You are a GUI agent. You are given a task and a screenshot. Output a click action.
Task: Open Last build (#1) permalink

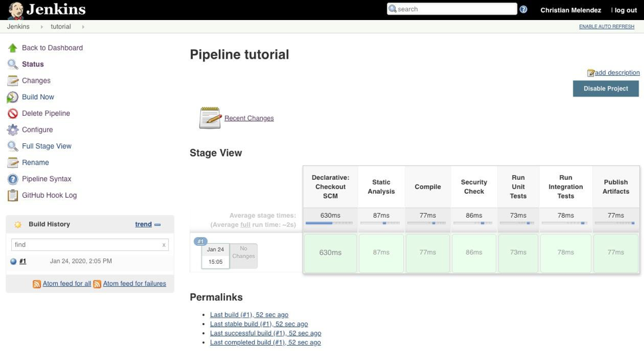click(249, 315)
